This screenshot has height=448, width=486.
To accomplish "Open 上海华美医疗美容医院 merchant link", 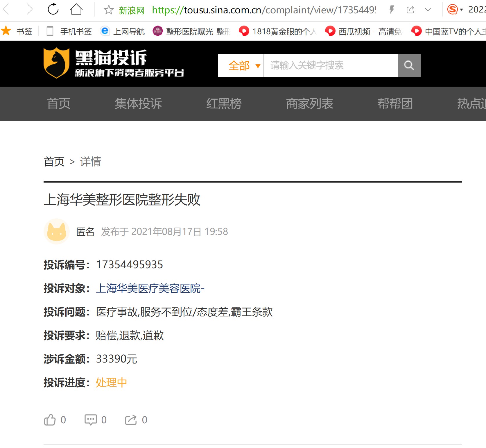I will point(150,288).
